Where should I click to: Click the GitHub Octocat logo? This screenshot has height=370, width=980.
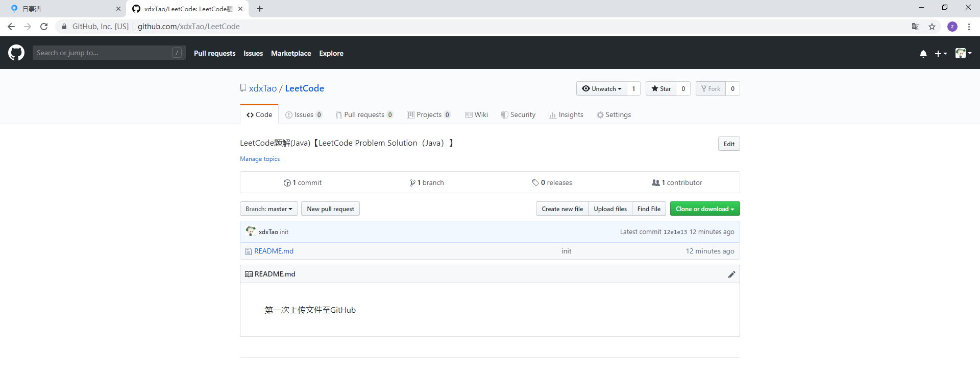pos(16,53)
